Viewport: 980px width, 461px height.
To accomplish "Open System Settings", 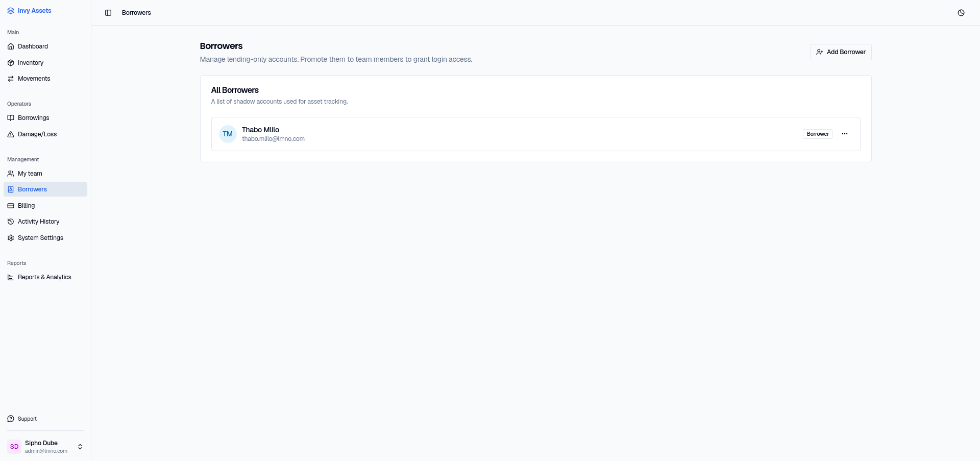I will point(45,238).
